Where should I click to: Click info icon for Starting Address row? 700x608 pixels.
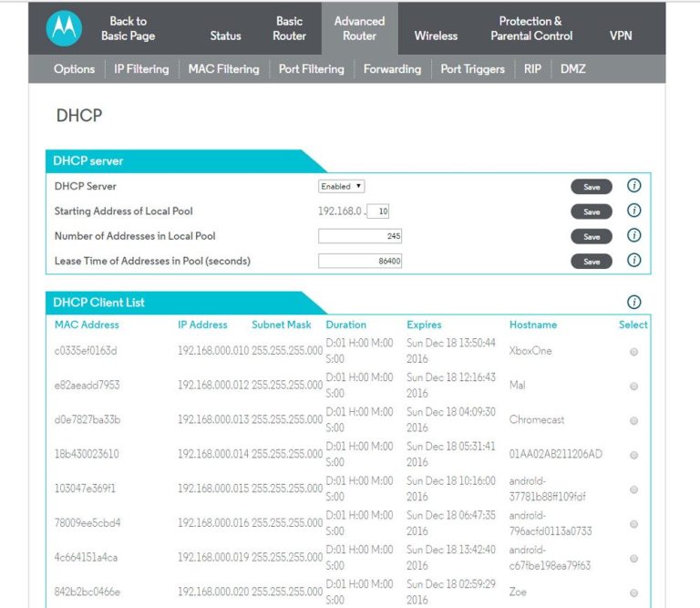click(x=634, y=211)
